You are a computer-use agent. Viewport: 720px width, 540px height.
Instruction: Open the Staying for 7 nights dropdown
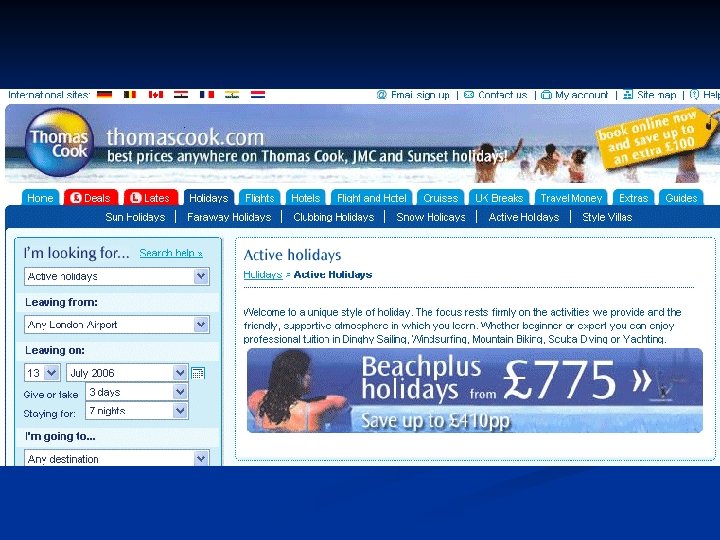pos(137,411)
